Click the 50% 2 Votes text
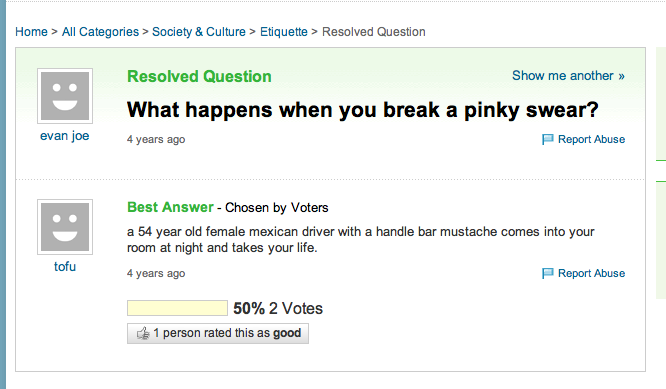 click(278, 308)
